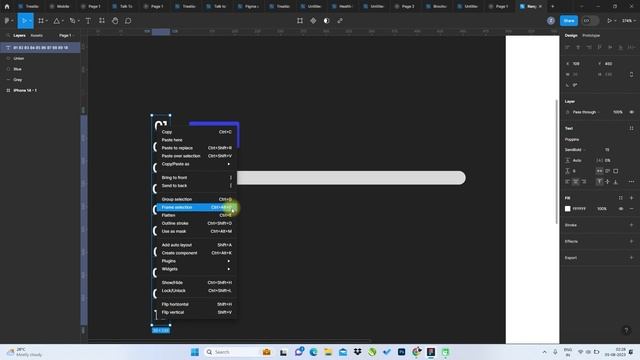Open the Pass through blend mode dropdown
Viewport: 640px width, 360px height.
point(585,112)
